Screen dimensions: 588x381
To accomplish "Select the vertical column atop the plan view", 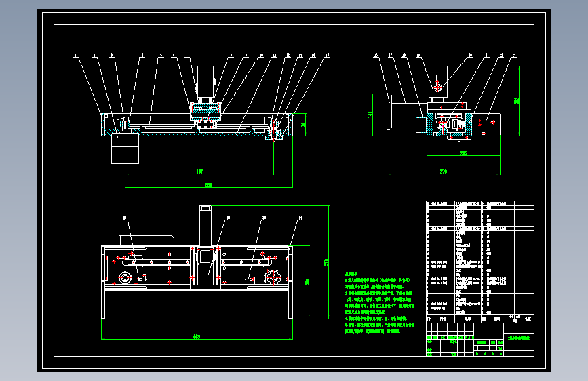I will 205,226.
